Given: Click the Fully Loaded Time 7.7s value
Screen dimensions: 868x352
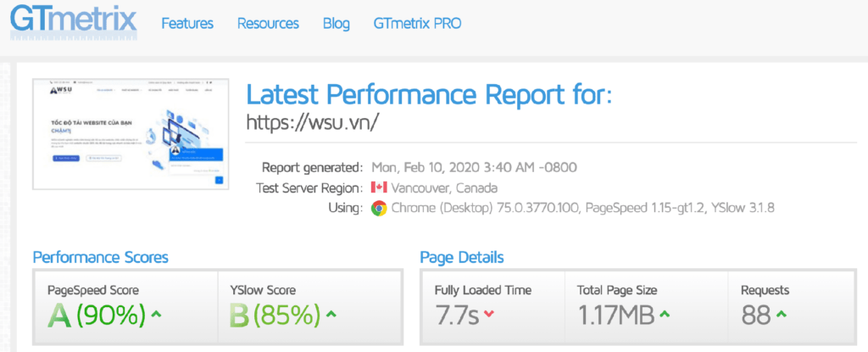Looking at the screenshot, I should tap(457, 316).
